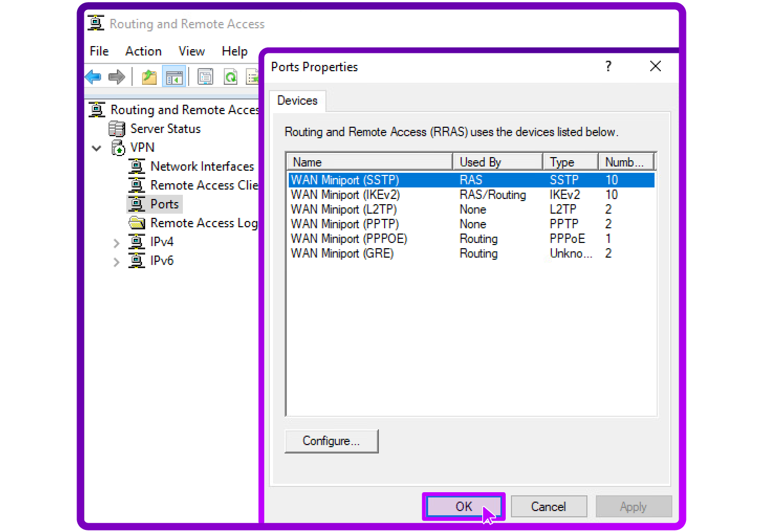
Task: Open the Up One Level folder icon
Action: (x=149, y=76)
